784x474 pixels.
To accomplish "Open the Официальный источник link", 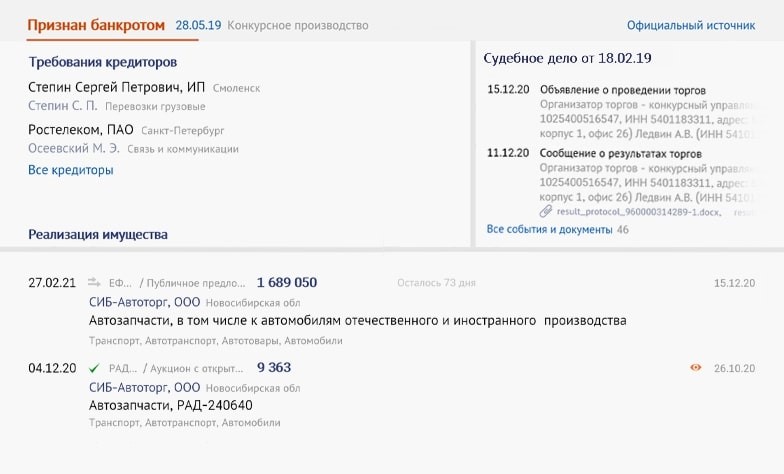I will coord(691,25).
